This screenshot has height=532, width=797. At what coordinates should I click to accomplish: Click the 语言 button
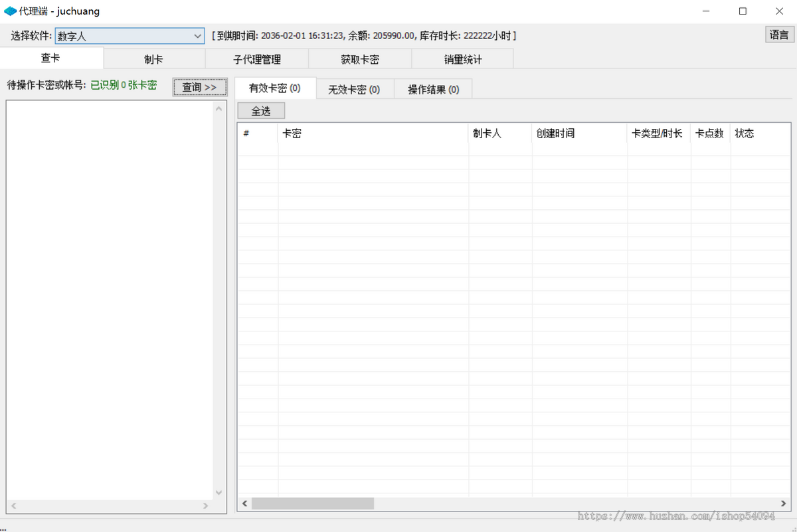[x=779, y=35]
